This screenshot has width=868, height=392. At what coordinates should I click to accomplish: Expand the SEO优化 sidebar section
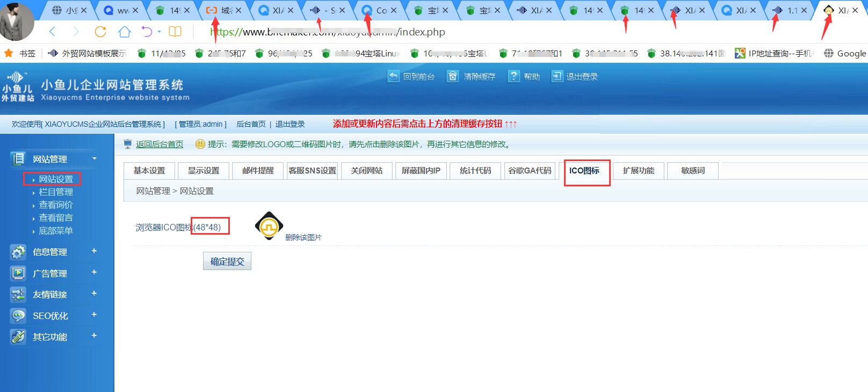94,315
